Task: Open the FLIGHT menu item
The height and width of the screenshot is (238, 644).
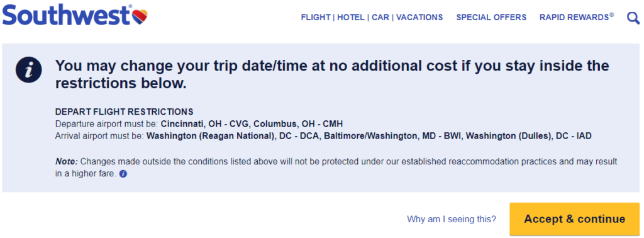Action: 316,17
